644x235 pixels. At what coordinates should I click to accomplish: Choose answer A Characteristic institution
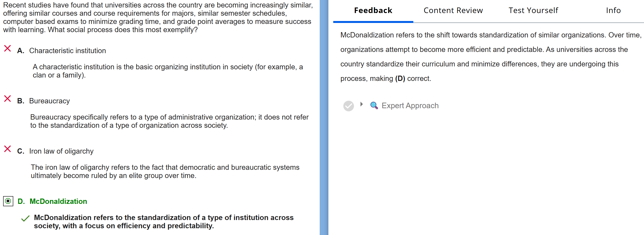67,51
